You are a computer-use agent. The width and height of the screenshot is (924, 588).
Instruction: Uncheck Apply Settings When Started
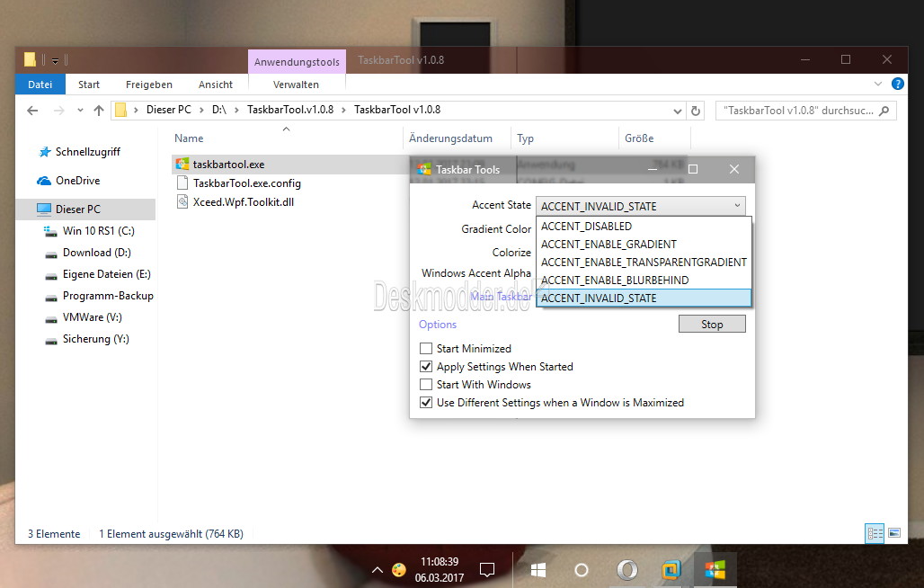426,367
